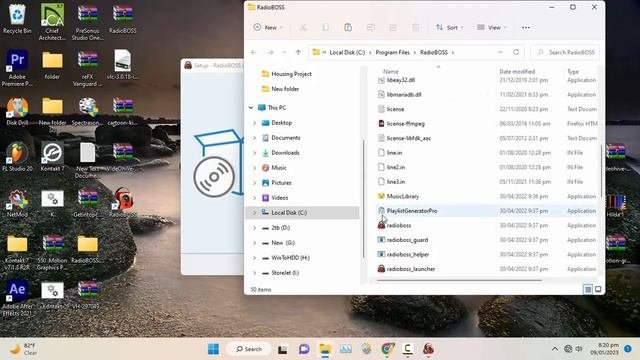Click the Delete trash icon in Explorer toolbar
This screenshot has height=360, width=640.
pyautogui.click(x=415, y=27)
